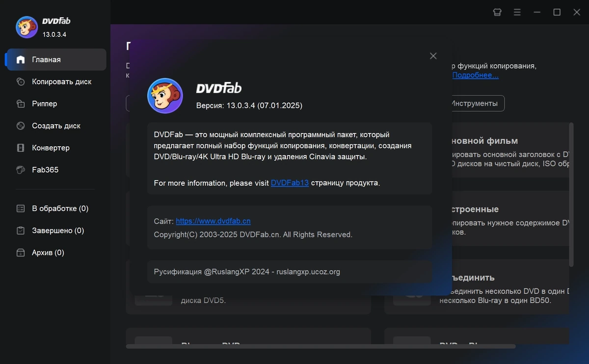Click the Копировать диск disc icon

coord(20,81)
